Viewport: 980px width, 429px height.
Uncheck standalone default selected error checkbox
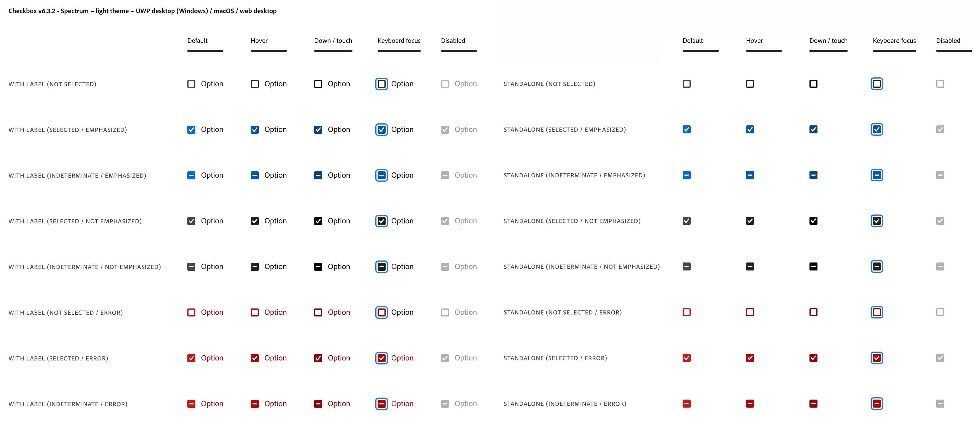687,358
